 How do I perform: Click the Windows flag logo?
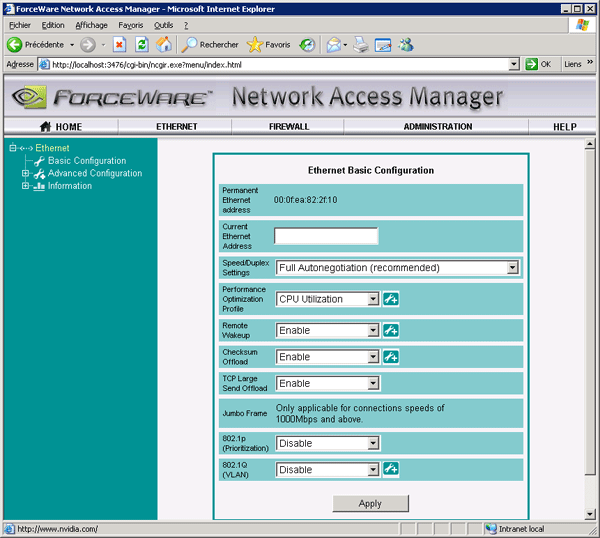(582, 25)
